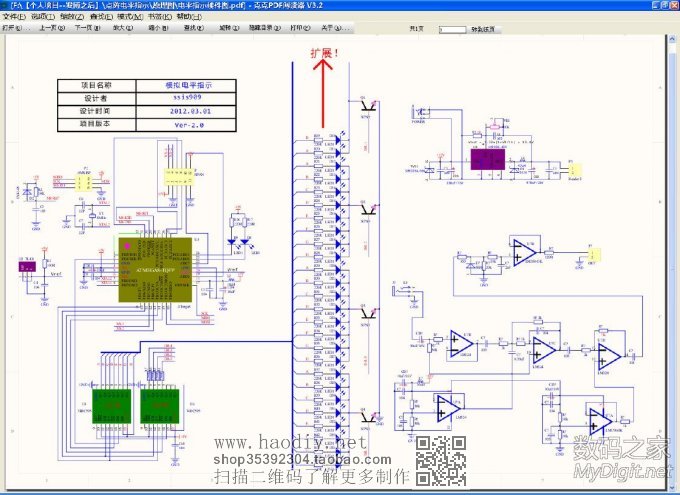
Task: Rotate the page with 旋转 button
Action: coord(226,29)
